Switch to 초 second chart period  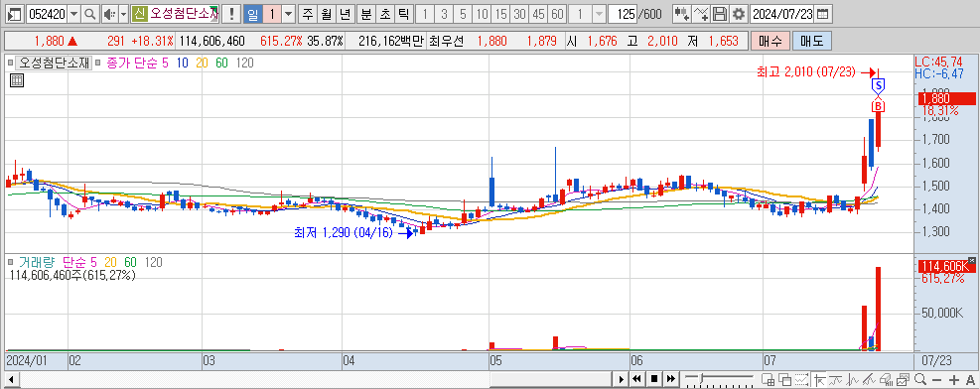click(385, 14)
